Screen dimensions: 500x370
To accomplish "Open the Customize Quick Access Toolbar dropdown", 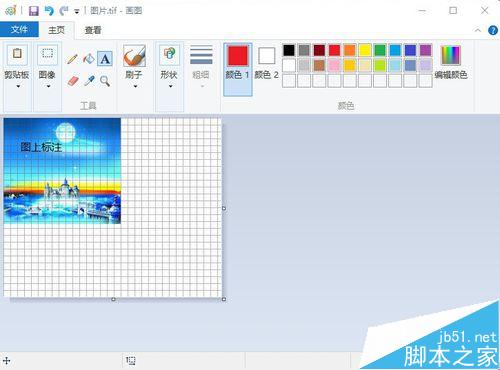I will (x=77, y=12).
